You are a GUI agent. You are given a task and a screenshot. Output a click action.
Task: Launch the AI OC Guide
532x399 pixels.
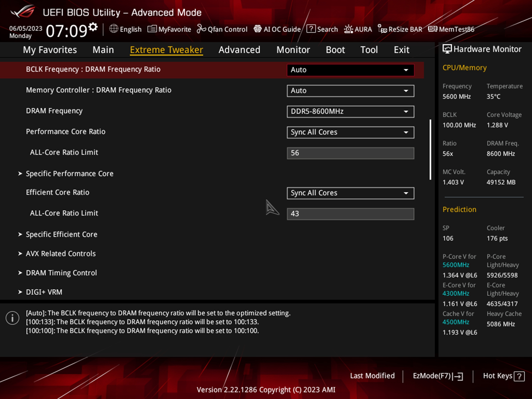(x=277, y=29)
